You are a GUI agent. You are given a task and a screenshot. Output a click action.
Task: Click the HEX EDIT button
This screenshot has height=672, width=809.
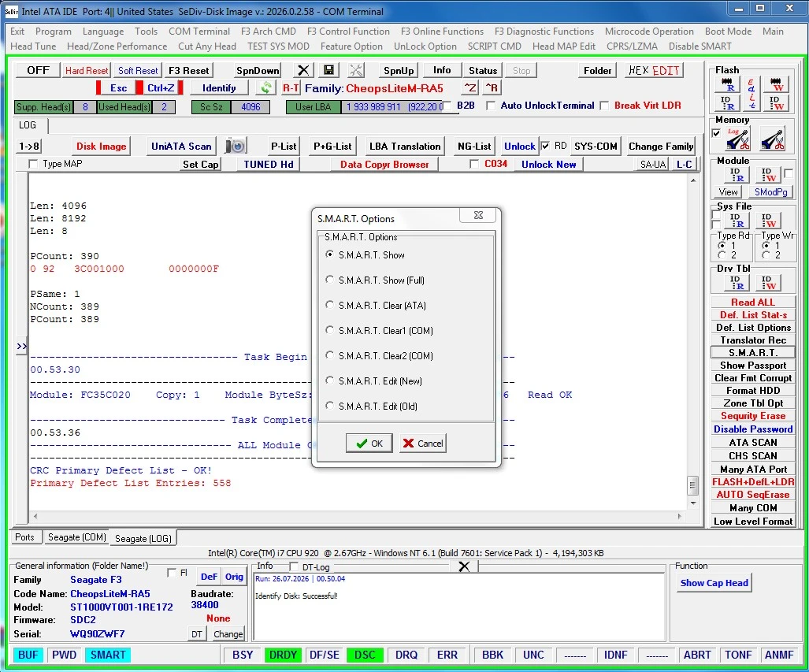pos(655,70)
